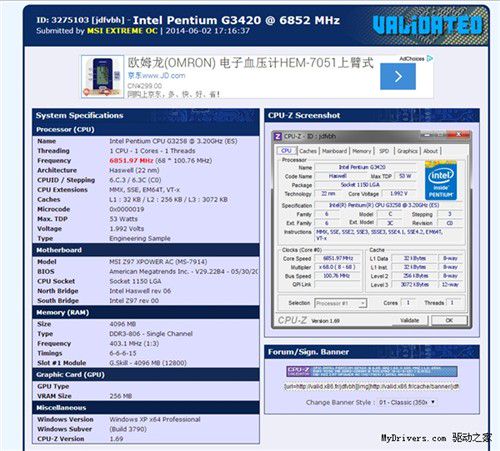
Task: Click the blue arrow button on the ad
Action: [x=398, y=77]
